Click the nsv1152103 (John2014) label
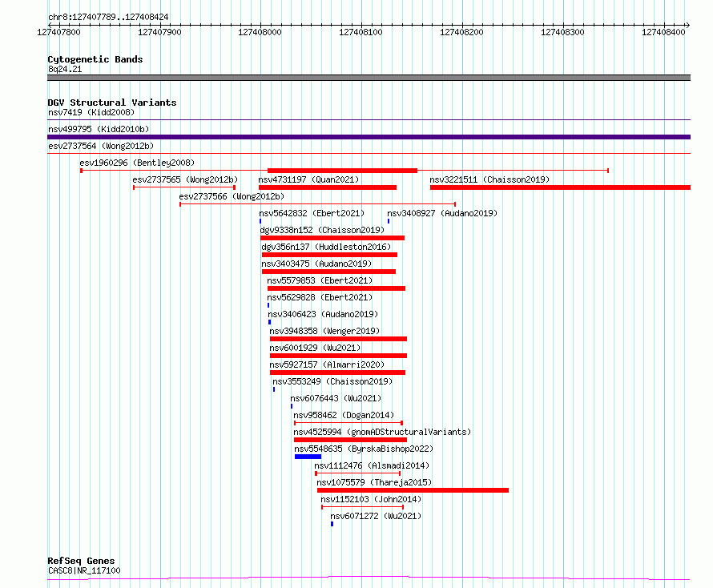713x588 pixels. [371, 499]
